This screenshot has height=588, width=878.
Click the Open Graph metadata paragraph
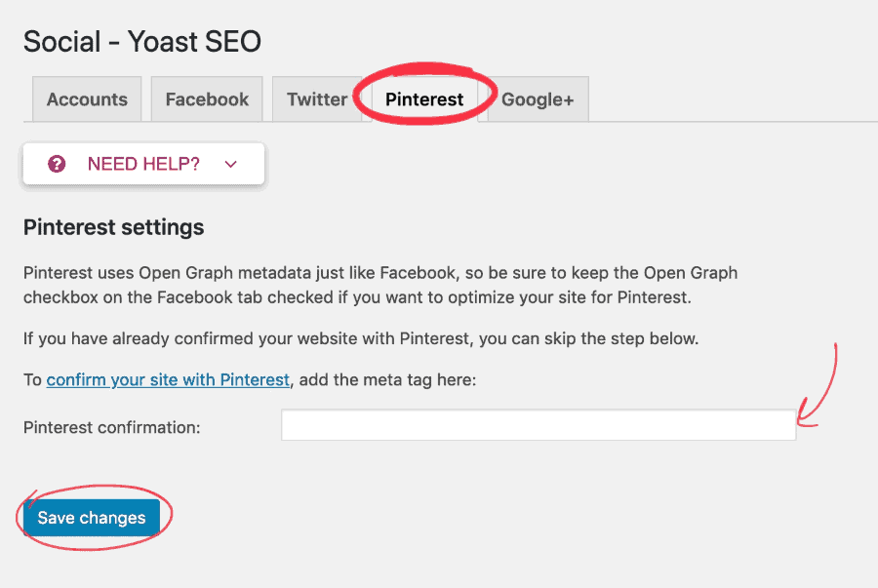tap(380, 285)
